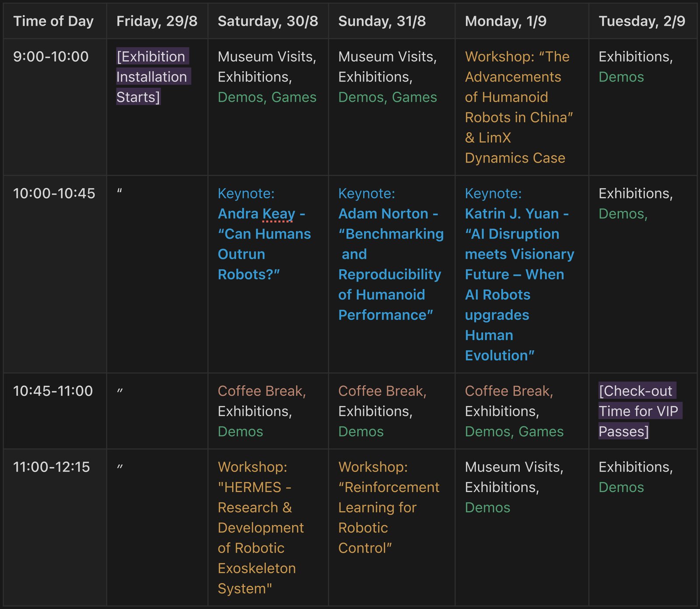Viewport: 700px width, 609px height.
Task: Click the "Saturday, 30/8" header cell
Action: [x=268, y=21]
